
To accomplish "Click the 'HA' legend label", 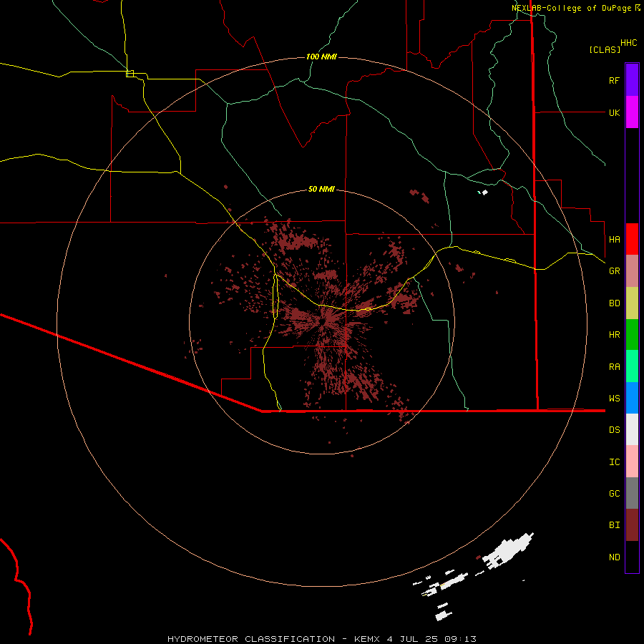I will pyautogui.click(x=614, y=239).
